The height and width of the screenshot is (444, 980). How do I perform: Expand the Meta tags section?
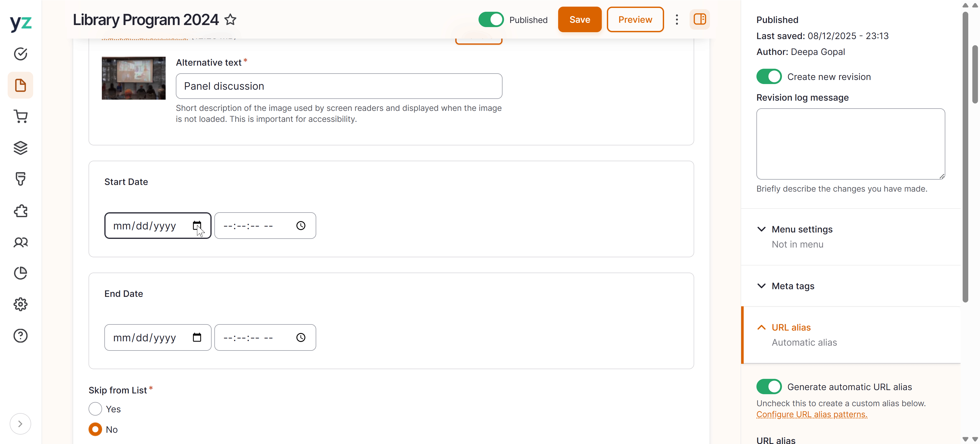[793, 286]
